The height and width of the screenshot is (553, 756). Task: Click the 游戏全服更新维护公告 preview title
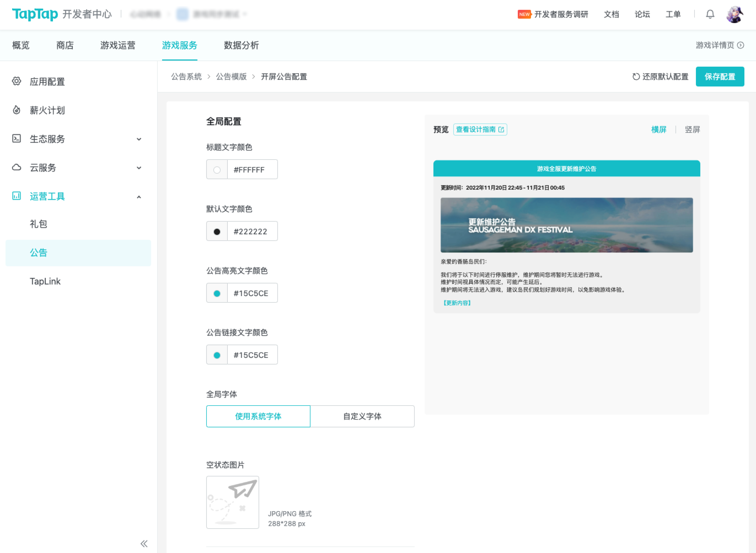pyautogui.click(x=567, y=169)
